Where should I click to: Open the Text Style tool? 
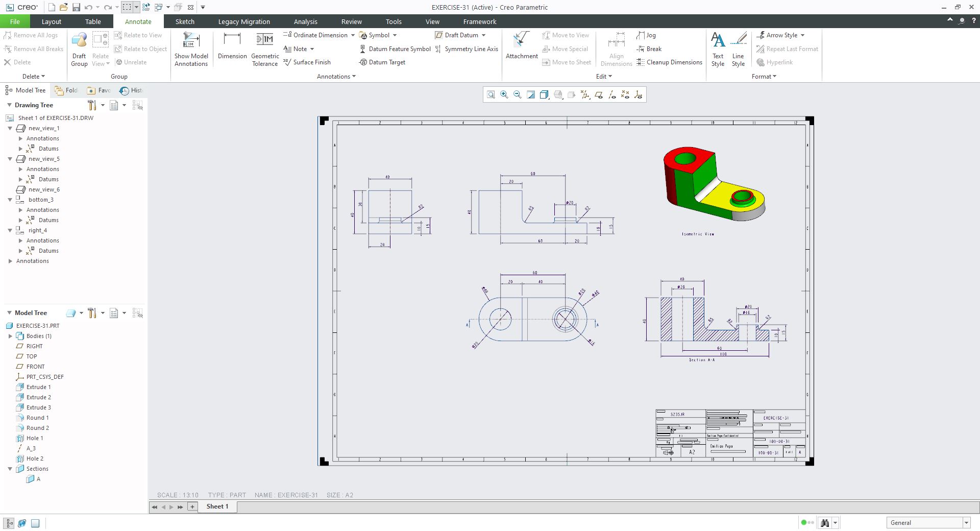[x=718, y=49]
